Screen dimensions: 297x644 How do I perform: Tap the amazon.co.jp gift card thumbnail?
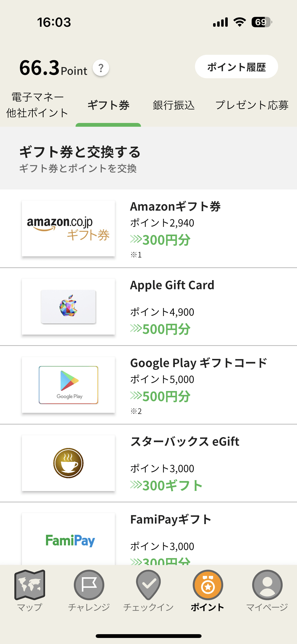pyautogui.click(x=68, y=228)
